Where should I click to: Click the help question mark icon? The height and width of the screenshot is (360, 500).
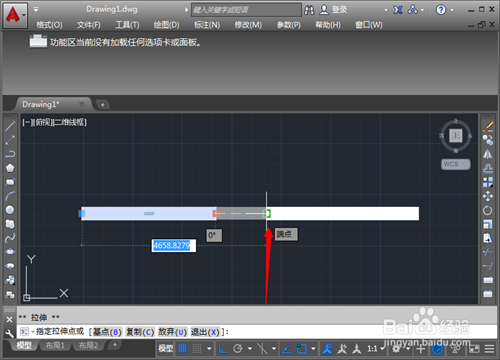[441, 10]
